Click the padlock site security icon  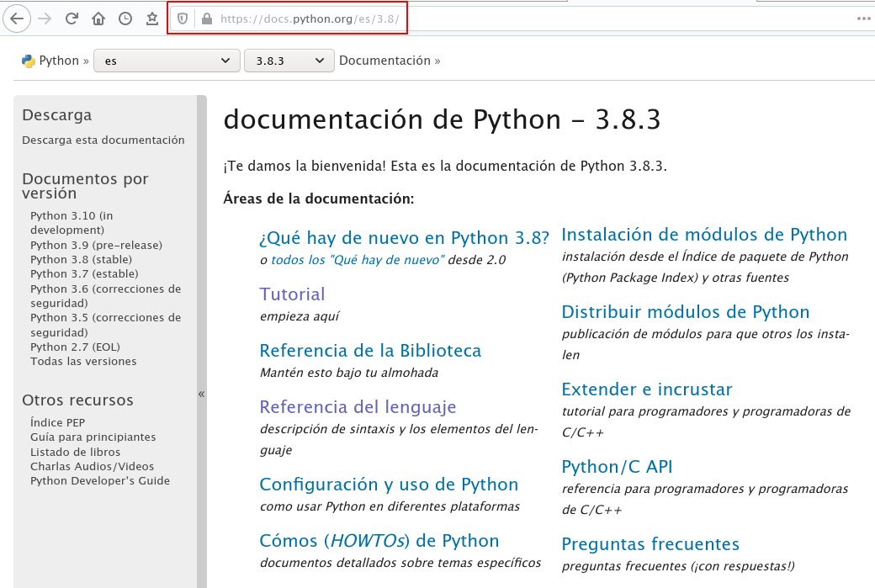(207, 19)
